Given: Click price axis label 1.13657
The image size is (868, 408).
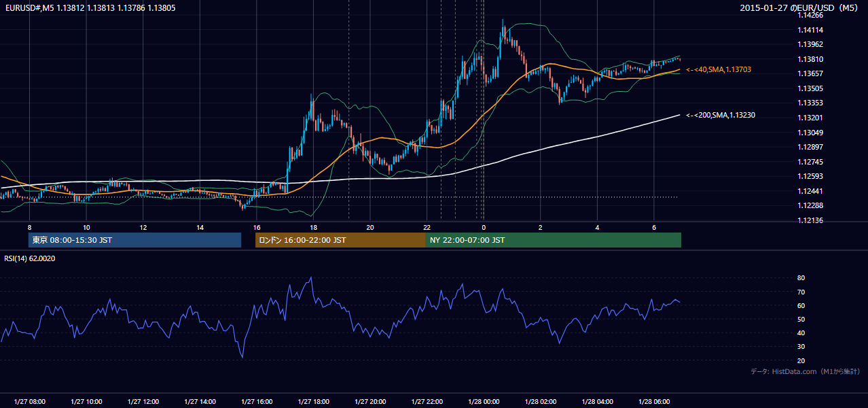Looking at the screenshot, I should click(x=810, y=73).
